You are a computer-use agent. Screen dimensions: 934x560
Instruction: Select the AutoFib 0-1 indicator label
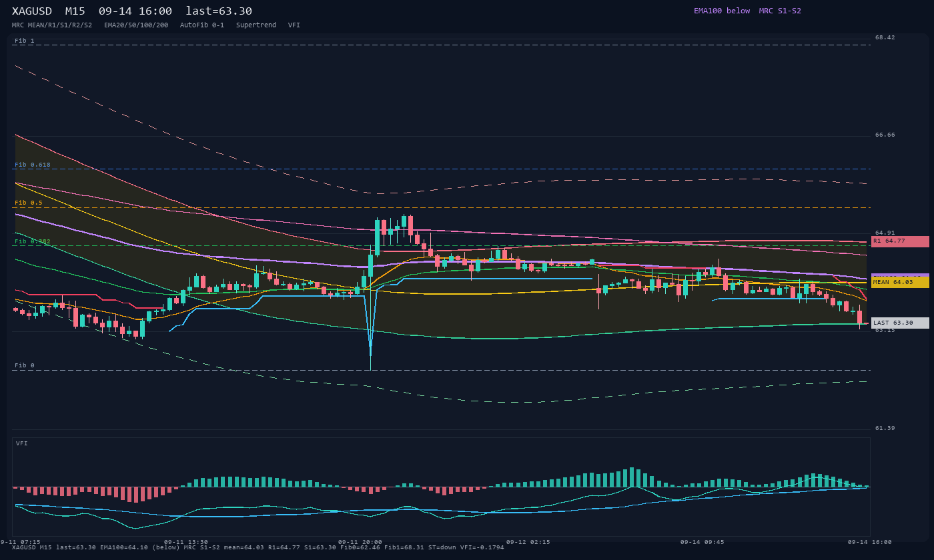[202, 25]
